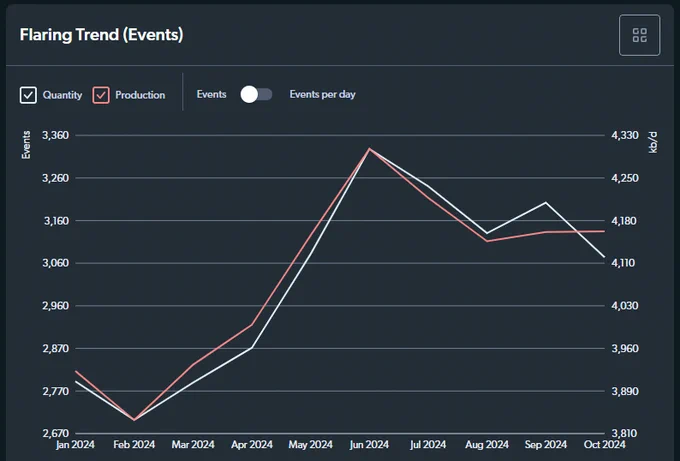This screenshot has height=461, width=680.
Task: Click the Quantity legend label
Action: [62, 95]
